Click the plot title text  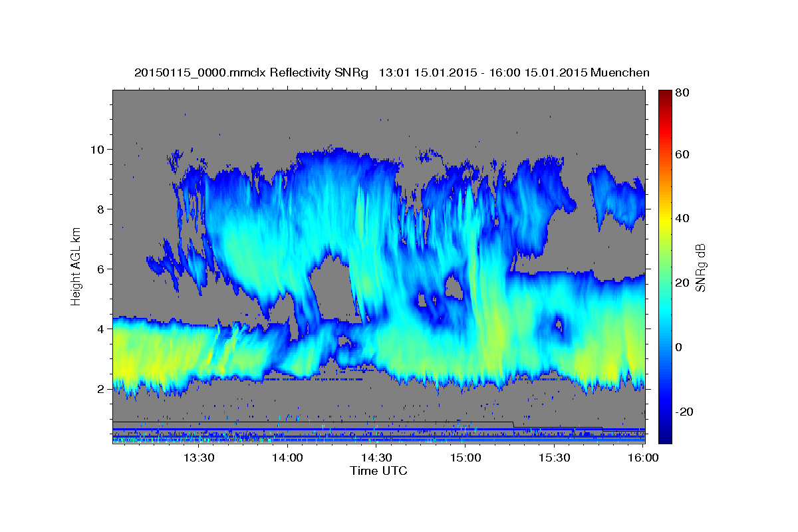[x=392, y=72]
